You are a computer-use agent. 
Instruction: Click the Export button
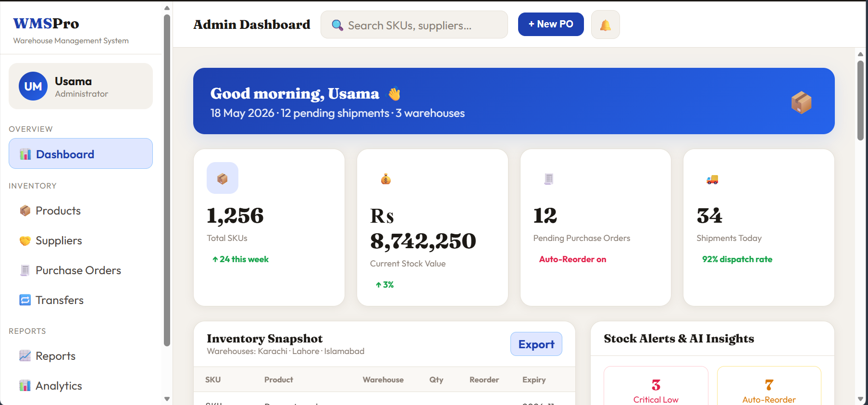point(536,344)
